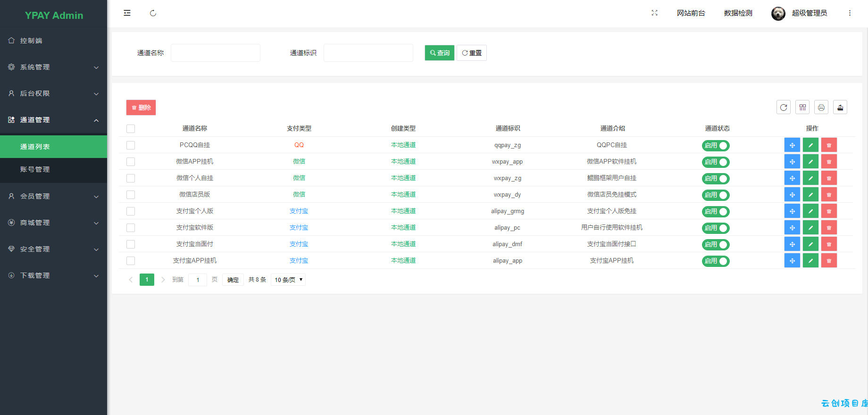Expand the 系统管理 sidebar menu
Screen dimensions: 868x415
pyautogui.click(x=54, y=67)
